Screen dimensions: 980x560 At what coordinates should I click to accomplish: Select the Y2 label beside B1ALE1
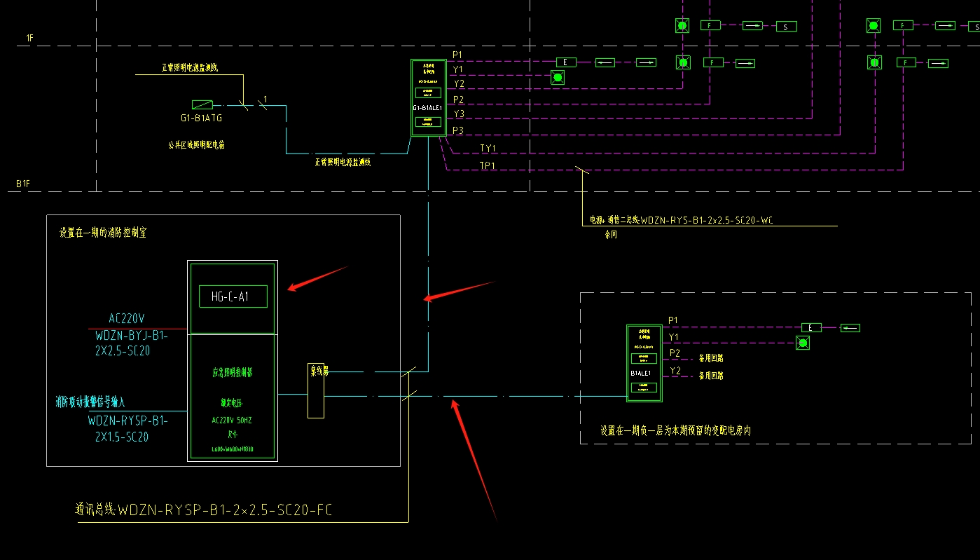tap(675, 370)
